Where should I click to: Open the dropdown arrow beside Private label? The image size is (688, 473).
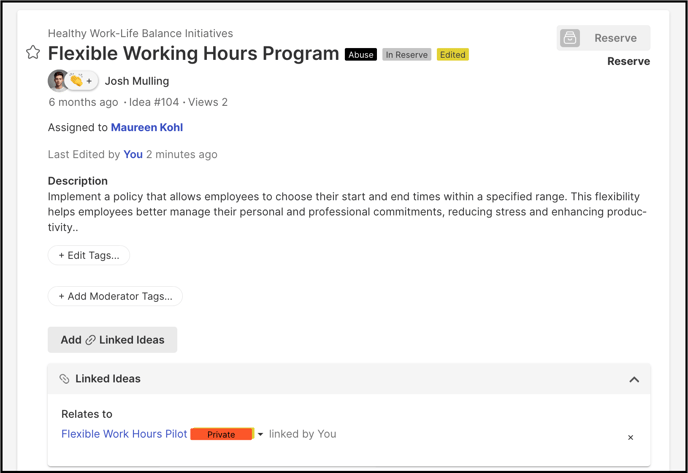point(260,434)
